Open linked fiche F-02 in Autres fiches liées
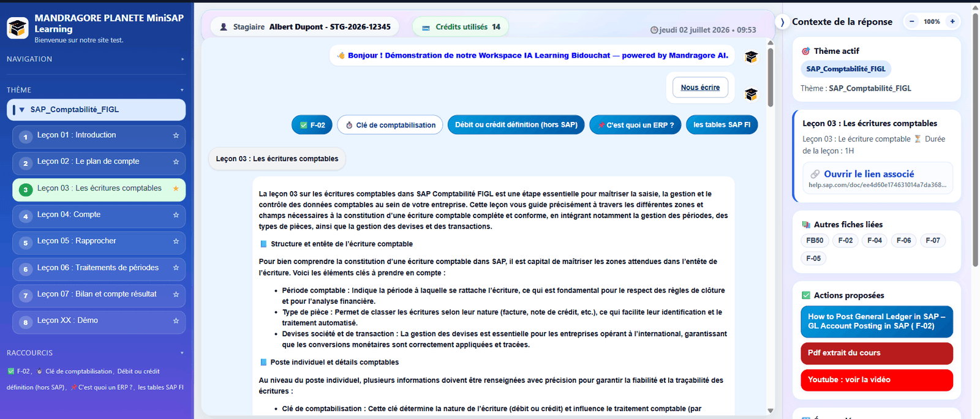The height and width of the screenshot is (419, 980). (x=845, y=241)
